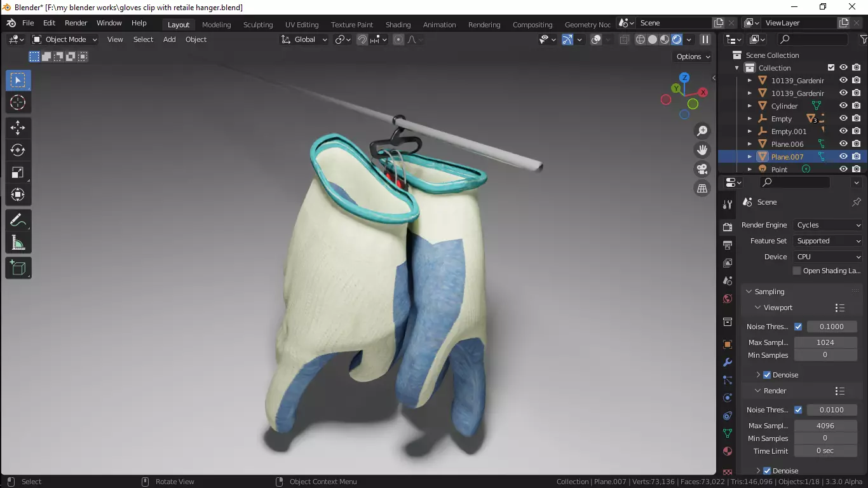Select the 3D Cursor tool
This screenshot has width=868, height=488.
tap(18, 103)
